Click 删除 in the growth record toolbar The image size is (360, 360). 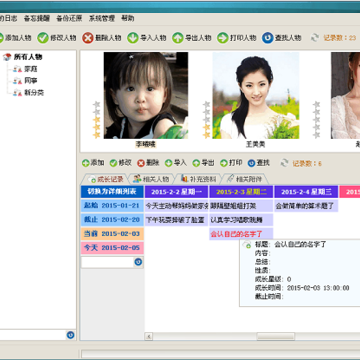[x=148, y=163]
